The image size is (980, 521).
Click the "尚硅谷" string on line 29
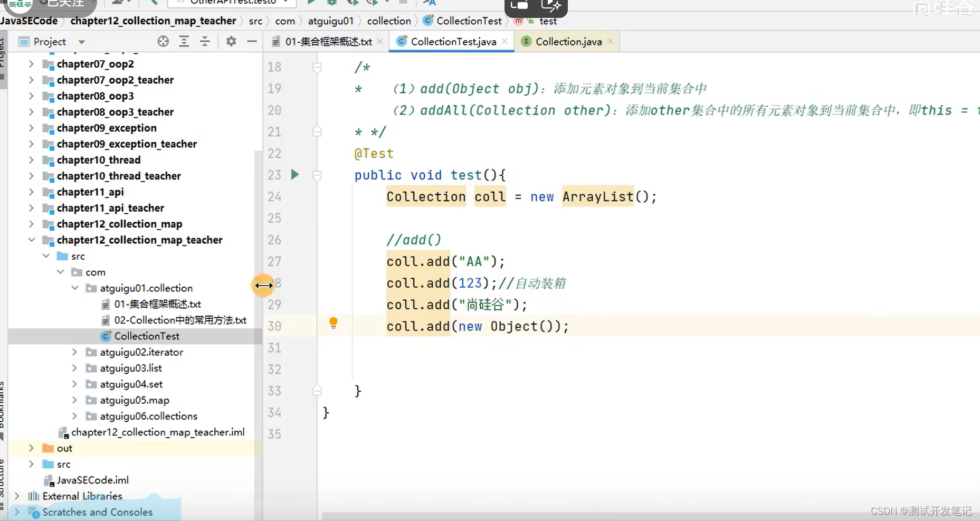click(x=486, y=305)
